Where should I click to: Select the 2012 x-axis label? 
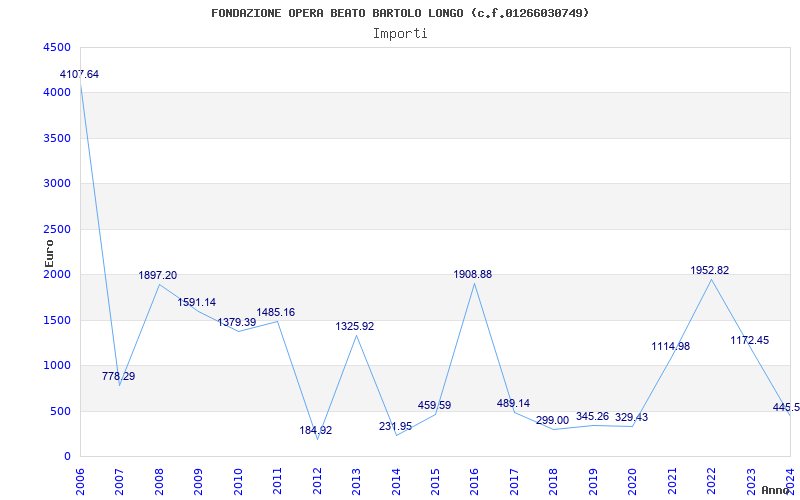click(317, 481)
